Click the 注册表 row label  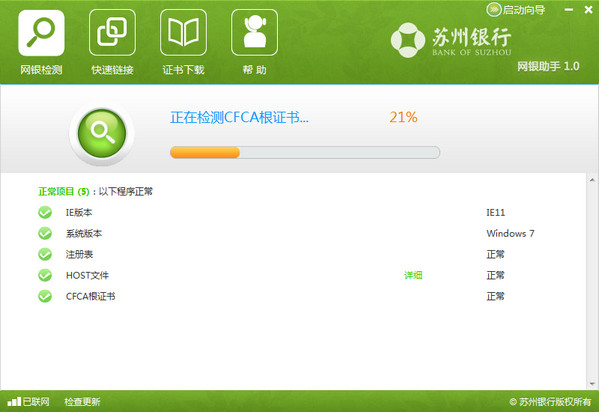pyautogui.click(x=79, y=255)
